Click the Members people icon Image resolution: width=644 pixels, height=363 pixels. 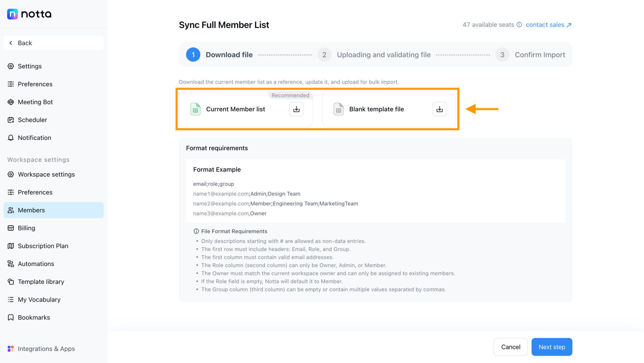pos(11,210)
